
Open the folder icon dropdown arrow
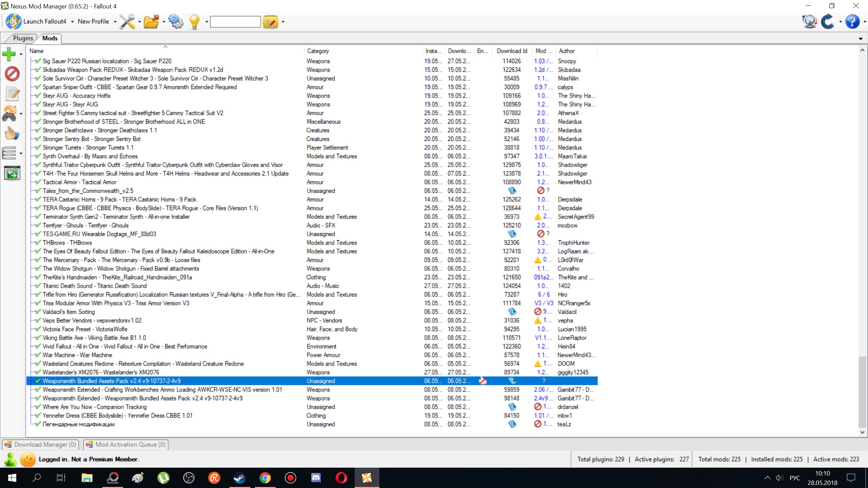pos(164,22)
